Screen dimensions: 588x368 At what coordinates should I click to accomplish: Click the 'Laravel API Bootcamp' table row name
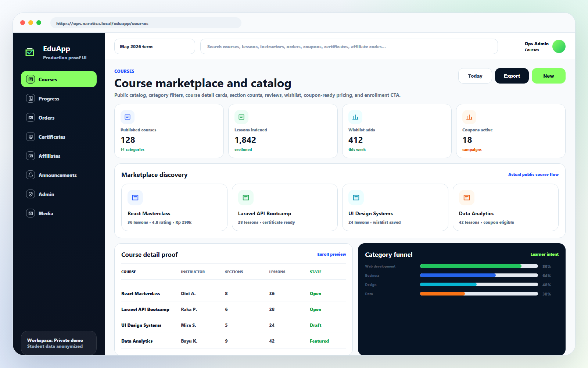tap(145, 309)
